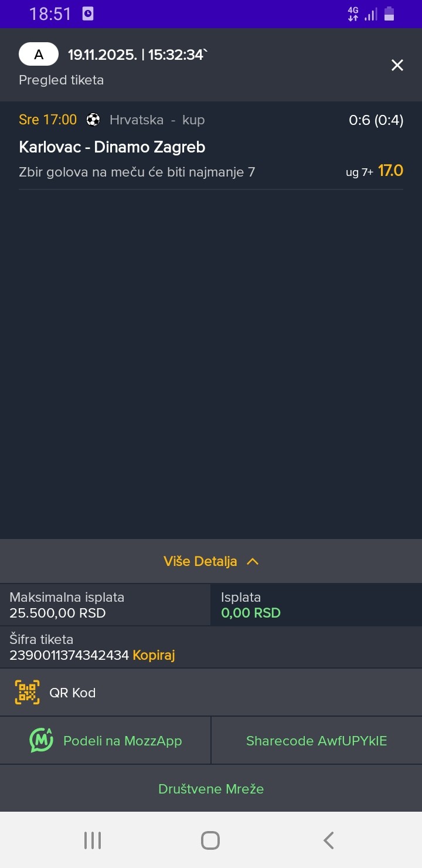Tap the 17.0 odds value

point(390,171)
